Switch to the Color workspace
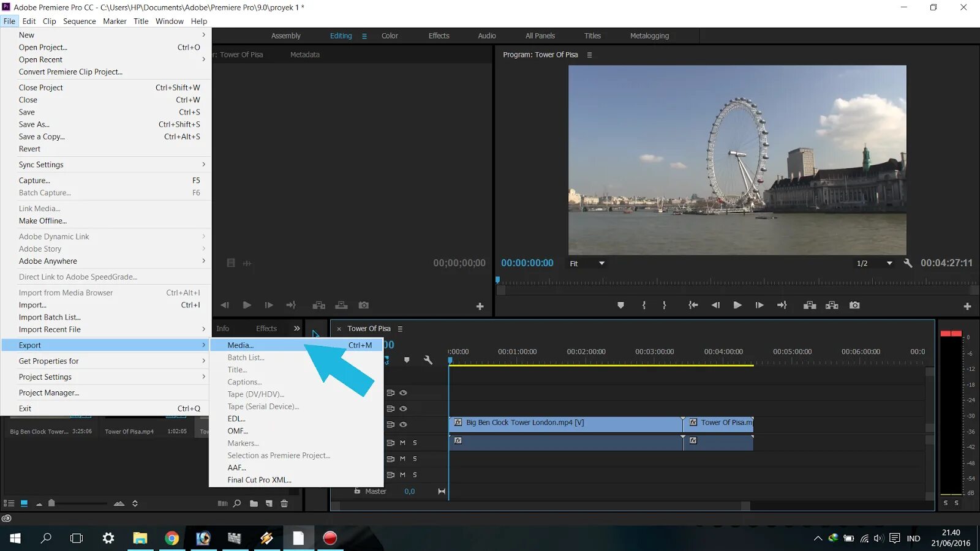This screenshot has width=980, height=551. coord(390,36)
